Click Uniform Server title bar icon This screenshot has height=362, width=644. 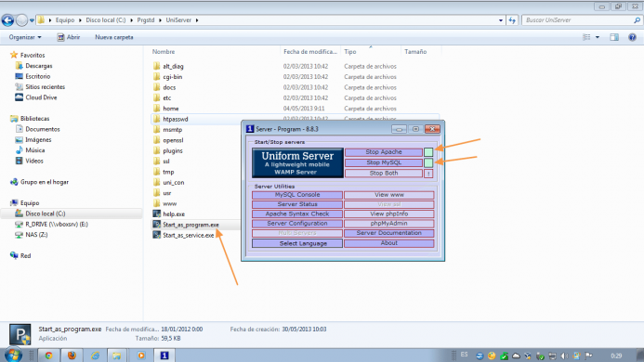pos(250,129)
